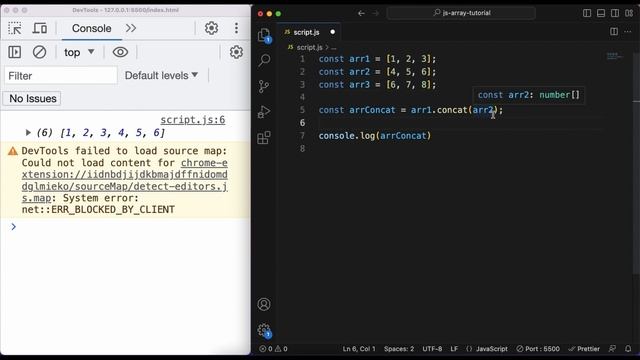This screenshot has width=640, height=360.
Task: Click the arr3 variable on line 3
Action: pyautogui.click(x=360, y=84)
